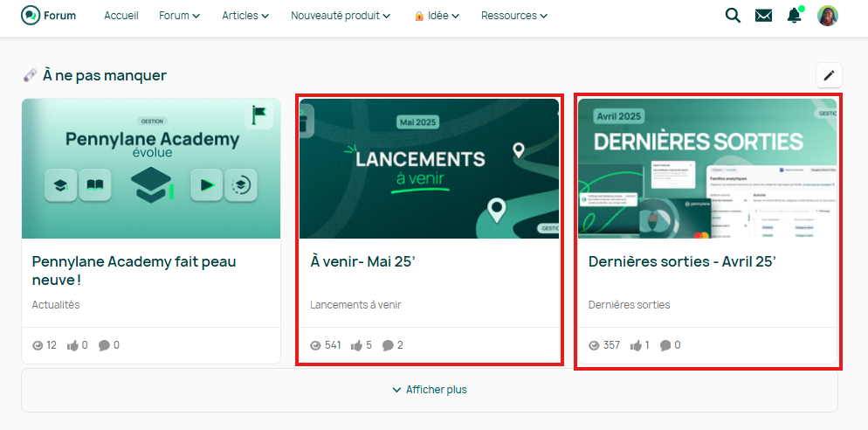
Task: Open "Dernières sorties - Avril 25'" article title
Action: (682, 261)
